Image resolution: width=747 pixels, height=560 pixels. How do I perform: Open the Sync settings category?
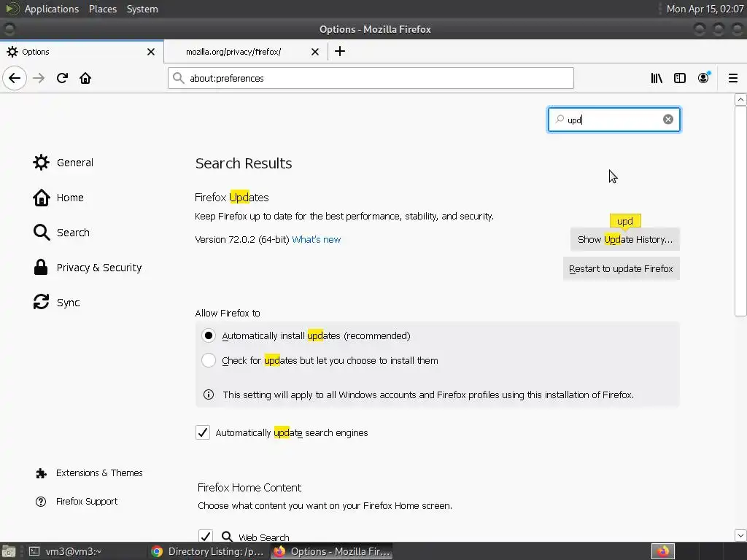(56, 303)
